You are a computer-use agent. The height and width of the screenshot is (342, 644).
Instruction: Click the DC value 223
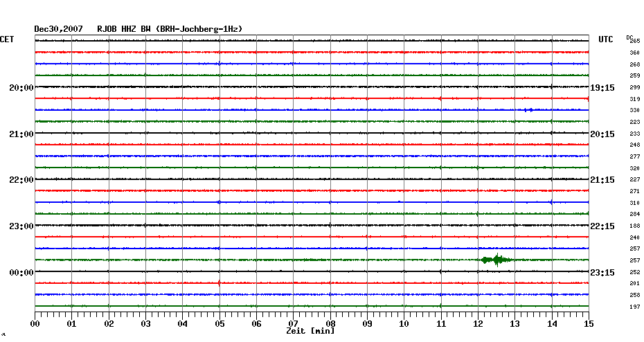pos(635,122)
